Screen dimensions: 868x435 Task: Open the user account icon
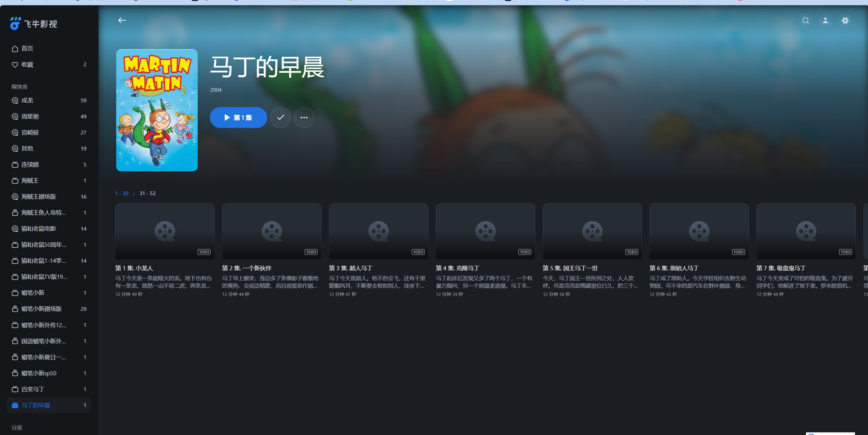825,20
